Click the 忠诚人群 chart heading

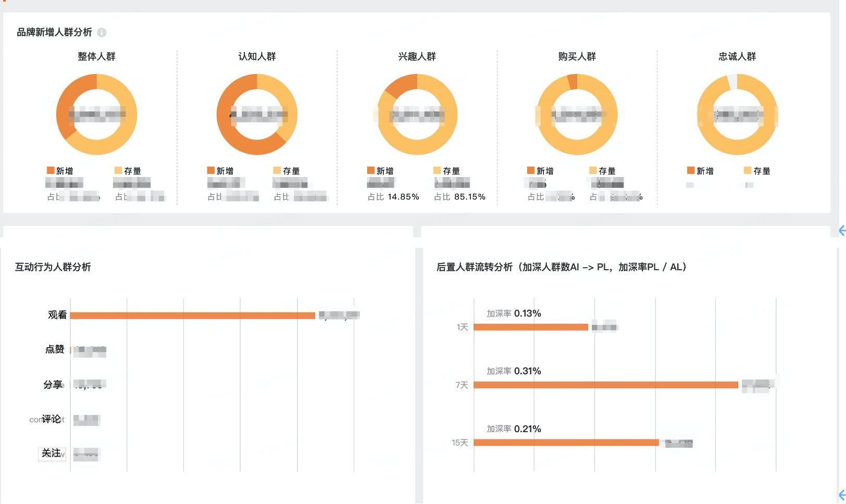737,56
